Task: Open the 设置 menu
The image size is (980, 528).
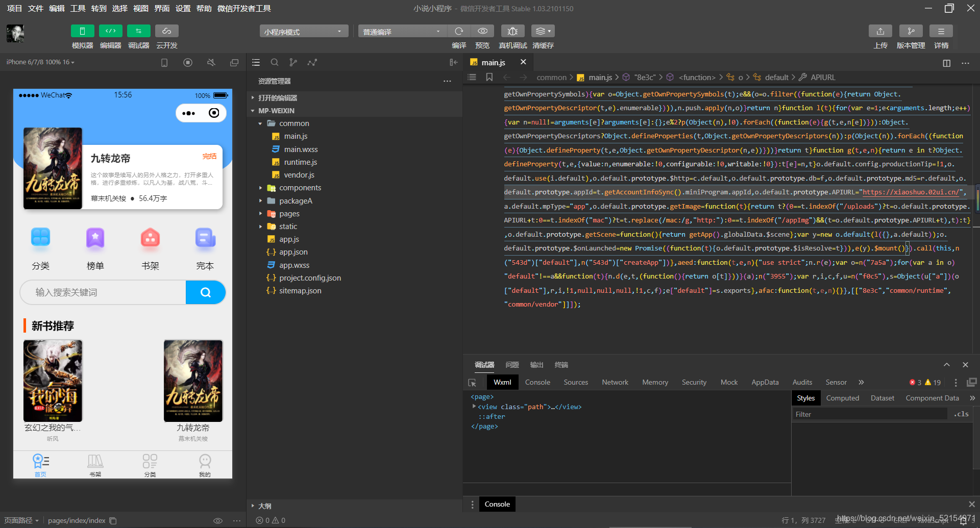Action: click(x=183, y=9)
